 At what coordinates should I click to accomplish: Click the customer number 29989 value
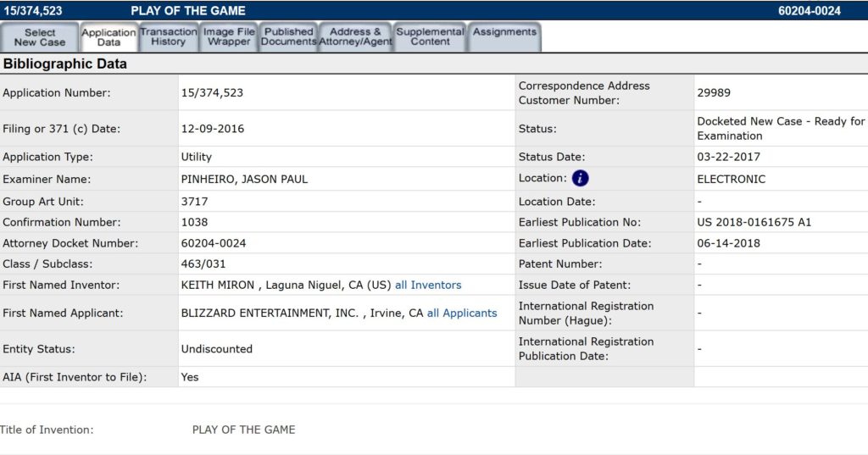pos(714,93)
